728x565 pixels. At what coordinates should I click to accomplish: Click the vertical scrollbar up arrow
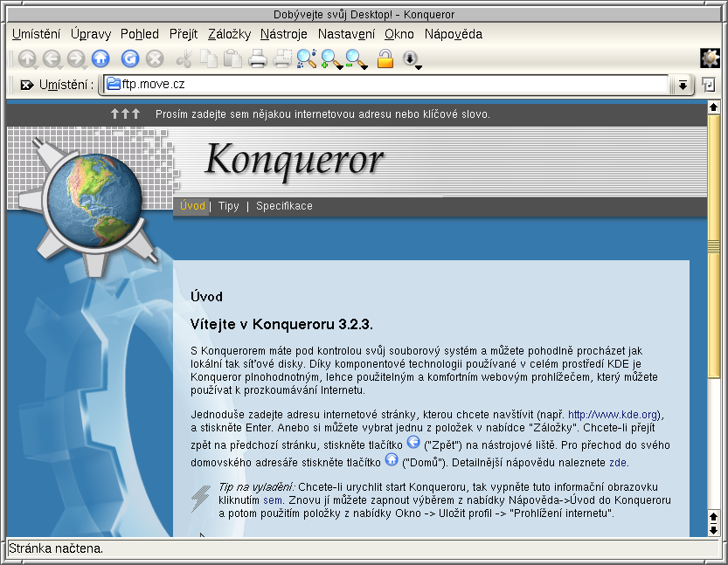tap(713, 107)
